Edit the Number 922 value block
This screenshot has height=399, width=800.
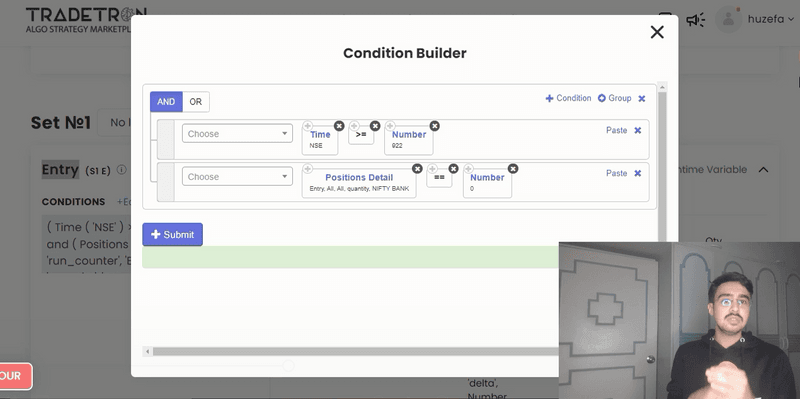tap(409, 140)
